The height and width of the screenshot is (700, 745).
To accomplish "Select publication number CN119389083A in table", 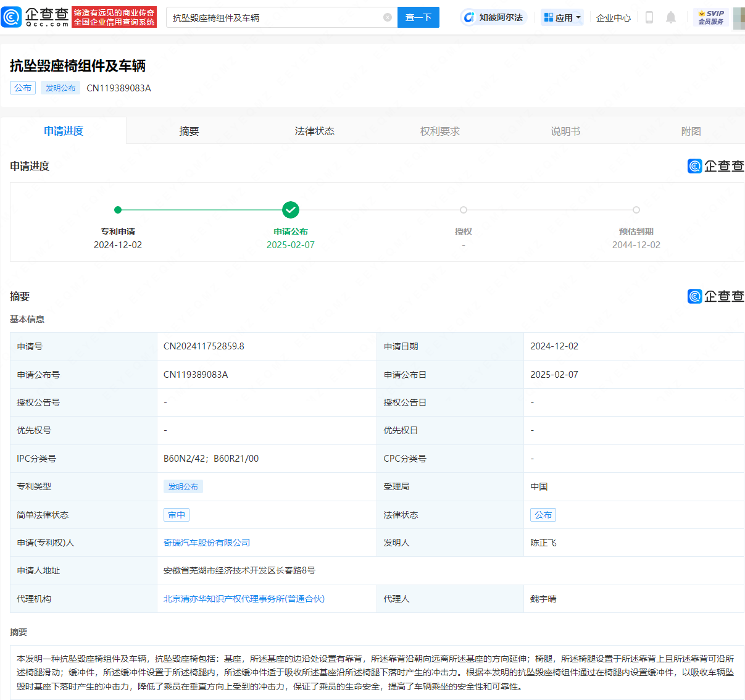I will pyautogui.click(x=196, y=375).
